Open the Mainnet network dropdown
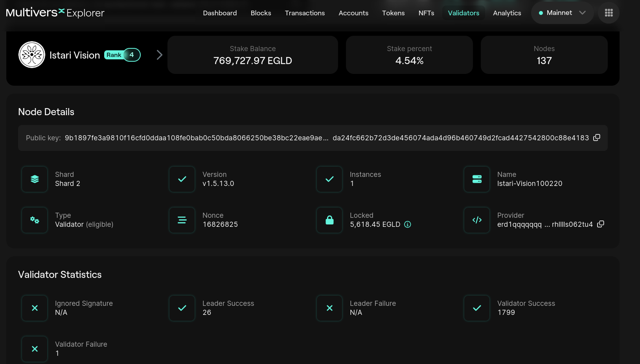 (x=562, y=13)
